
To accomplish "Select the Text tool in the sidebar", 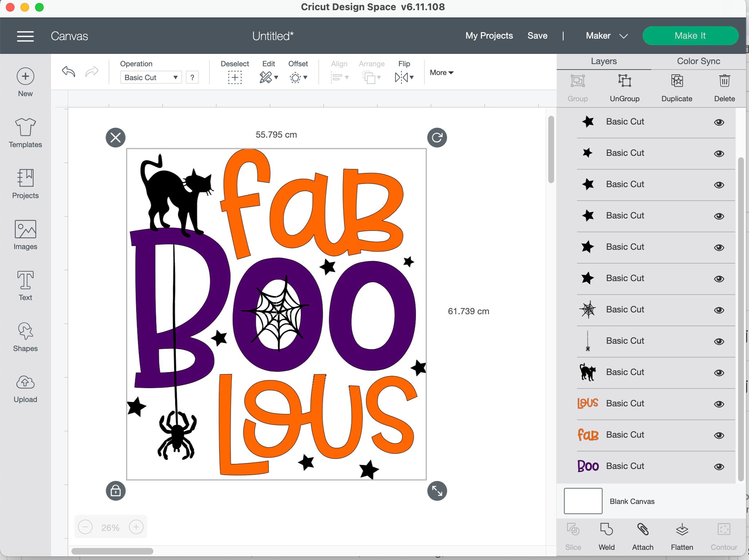I will coord(25,286).
